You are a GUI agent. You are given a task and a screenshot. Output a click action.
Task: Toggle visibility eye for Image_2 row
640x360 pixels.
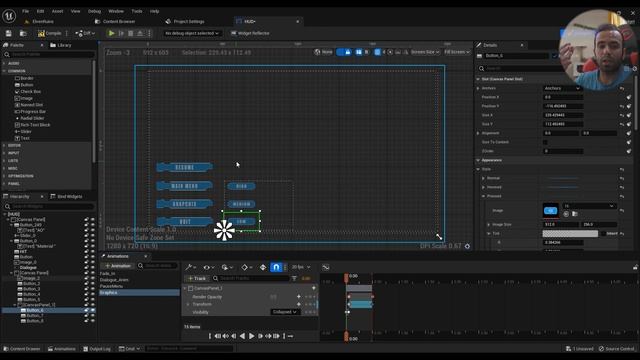tap(93, 278)
